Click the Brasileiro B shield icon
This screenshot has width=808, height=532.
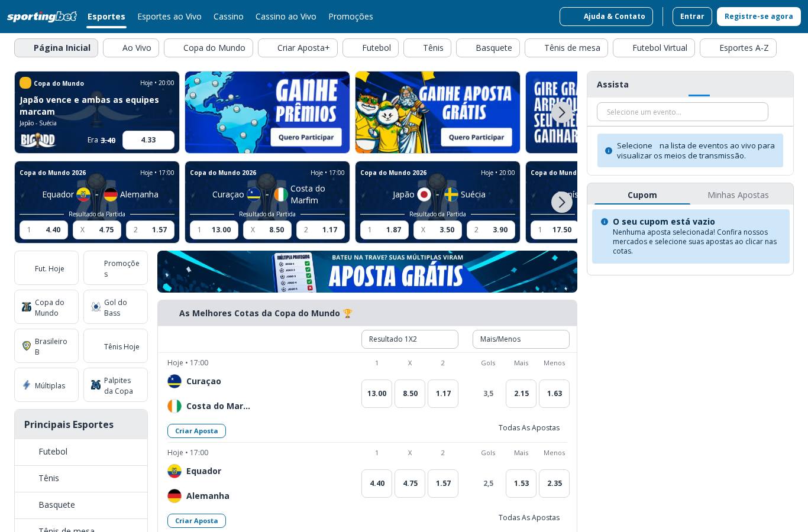27,346
